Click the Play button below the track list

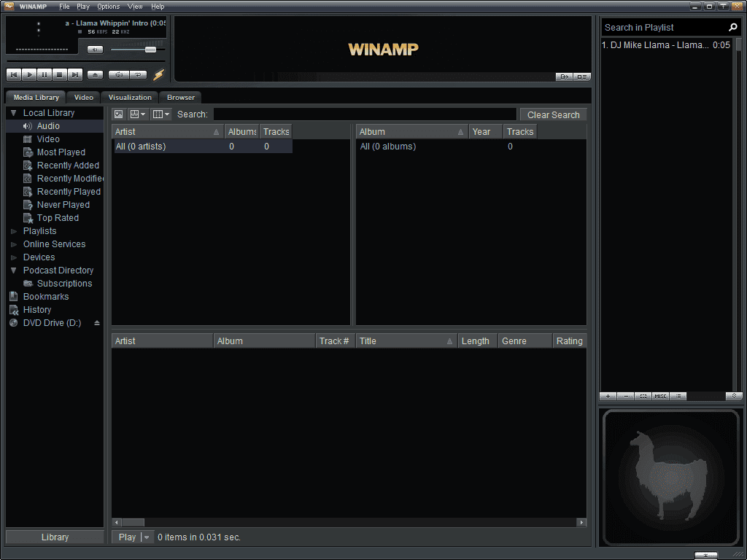click(x=127, y=537)
